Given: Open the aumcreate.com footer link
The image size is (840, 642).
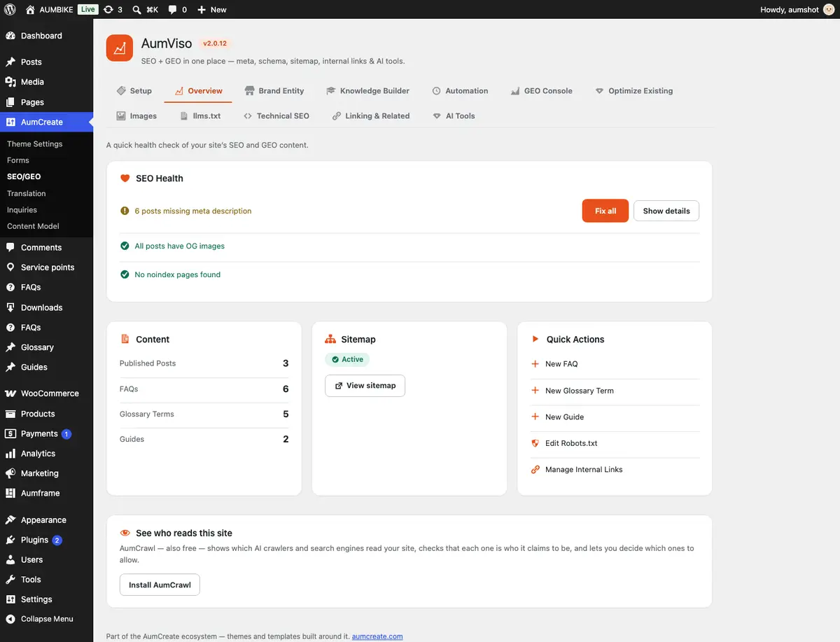Looking at the screenshot, I should coord(377,636).
